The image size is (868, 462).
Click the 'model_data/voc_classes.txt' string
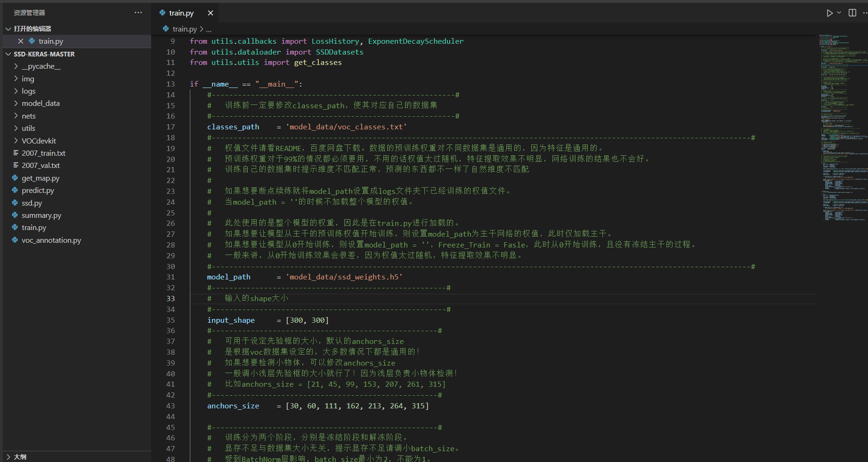(346, 127)
